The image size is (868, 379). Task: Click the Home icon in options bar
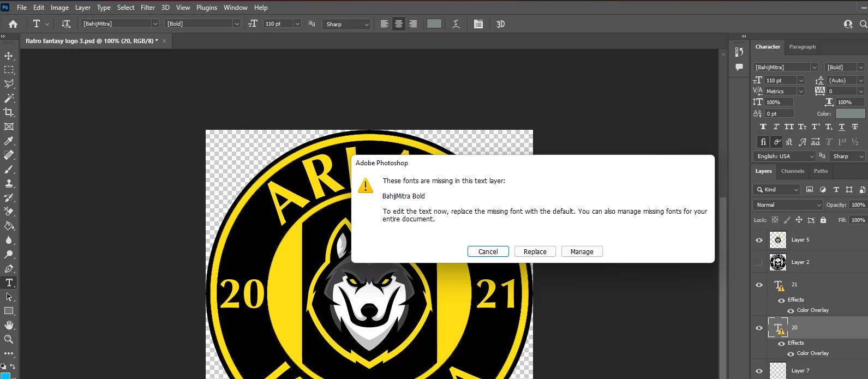[13, 24]
